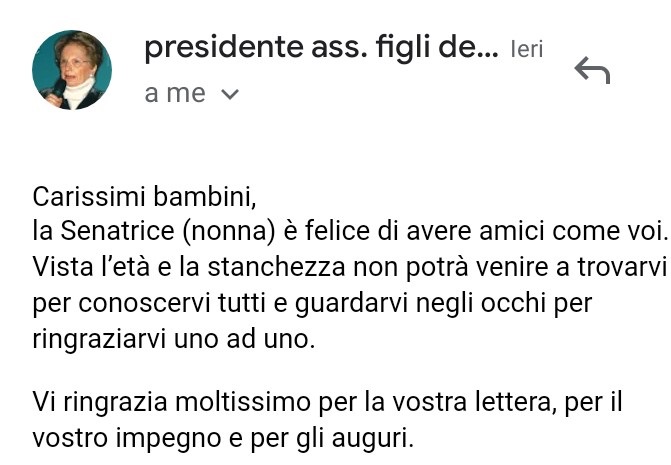Screen dimensions: 671x465
Task: Tap the sender name "presidente ass. figli de..."
Action: (321, 47)
